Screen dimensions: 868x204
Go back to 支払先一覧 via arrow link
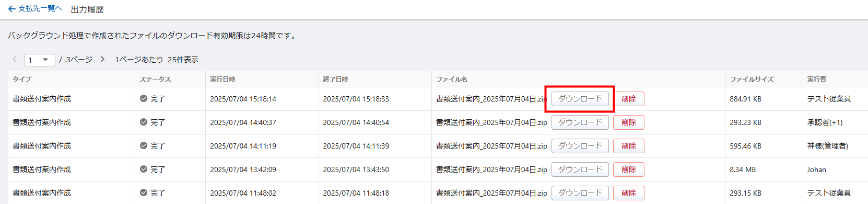[x=35, y=9]
